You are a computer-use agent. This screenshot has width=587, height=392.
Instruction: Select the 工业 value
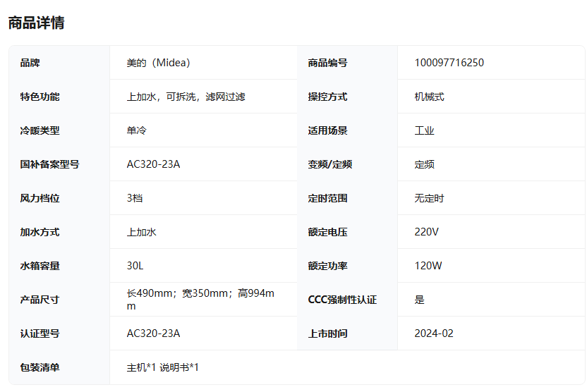tap(424, 130)
